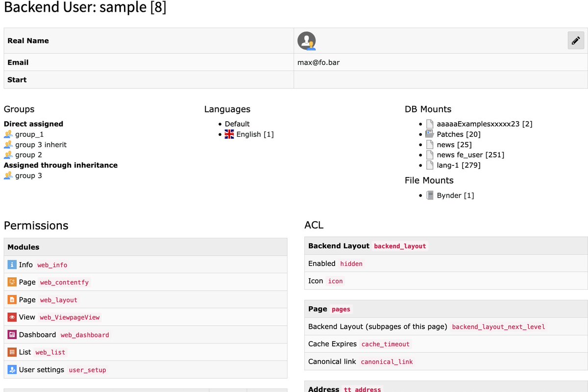Click the Default language entry
The width and height of the screenshot is (588, 392).
coord(237,124)
